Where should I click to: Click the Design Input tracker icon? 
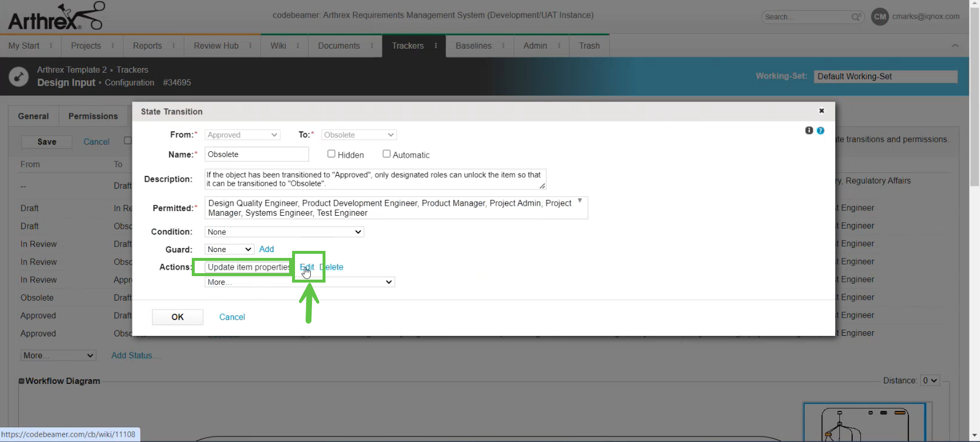click(x=19, y=76)
